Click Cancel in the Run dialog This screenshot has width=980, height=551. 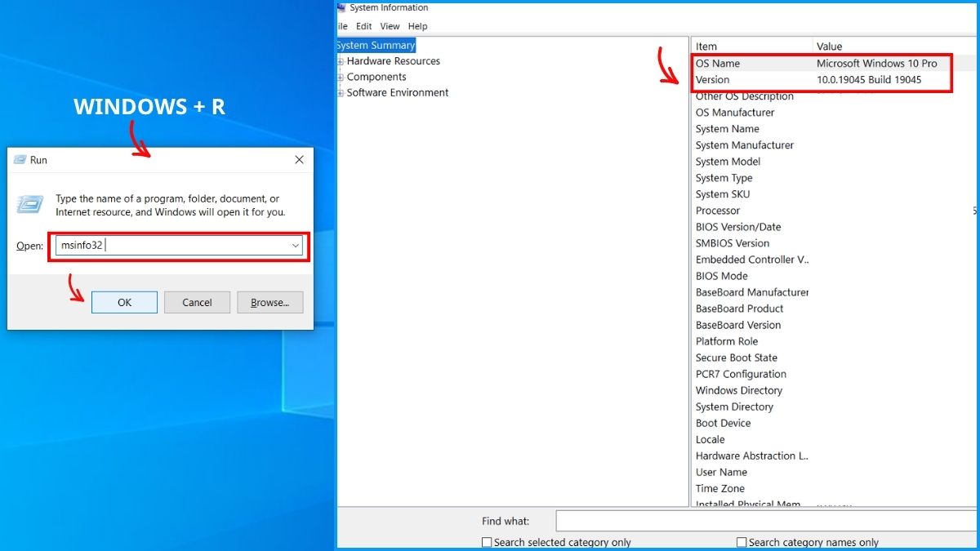tap(197, 302)
